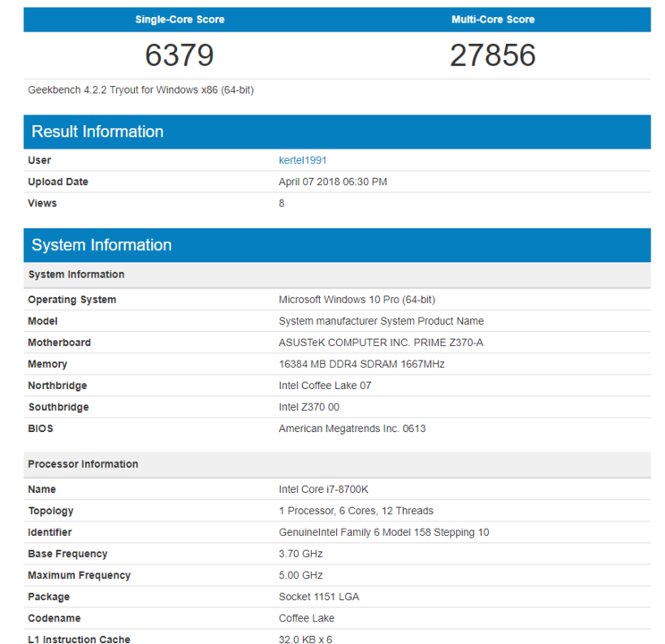The image size is (665, 644).
Task: Click the Codename row label
Action: (x=55, y=618)
